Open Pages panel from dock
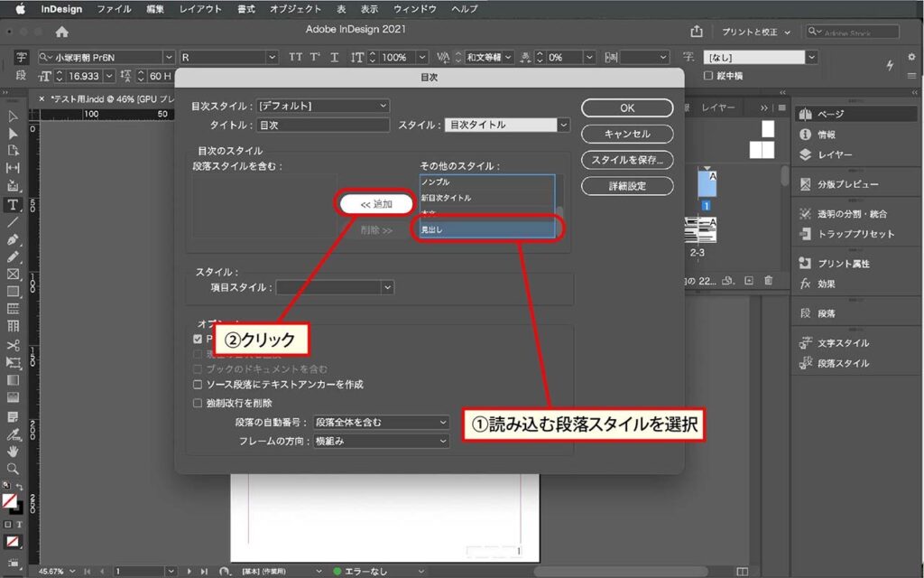Viewport: 924px width, 578px height. (857, 115)
